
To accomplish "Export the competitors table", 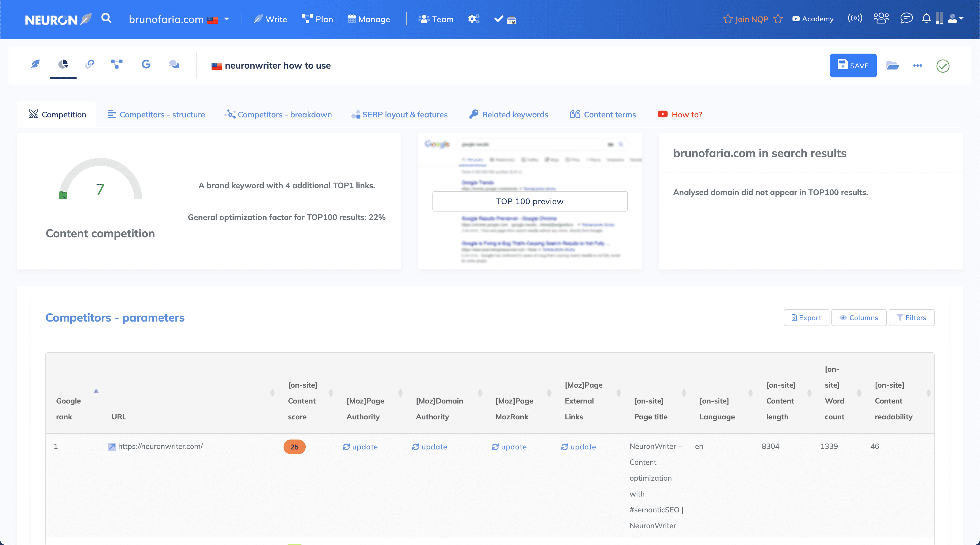I will click(x=806, y=318).
